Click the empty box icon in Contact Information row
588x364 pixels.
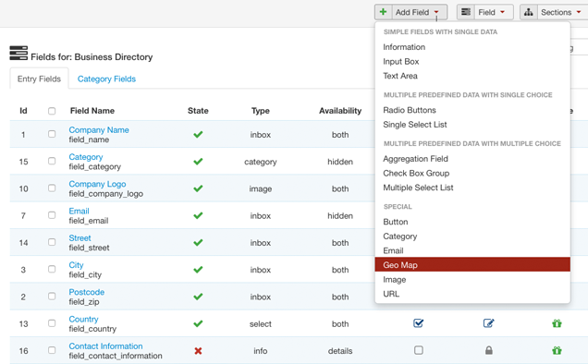click(419, 350)
